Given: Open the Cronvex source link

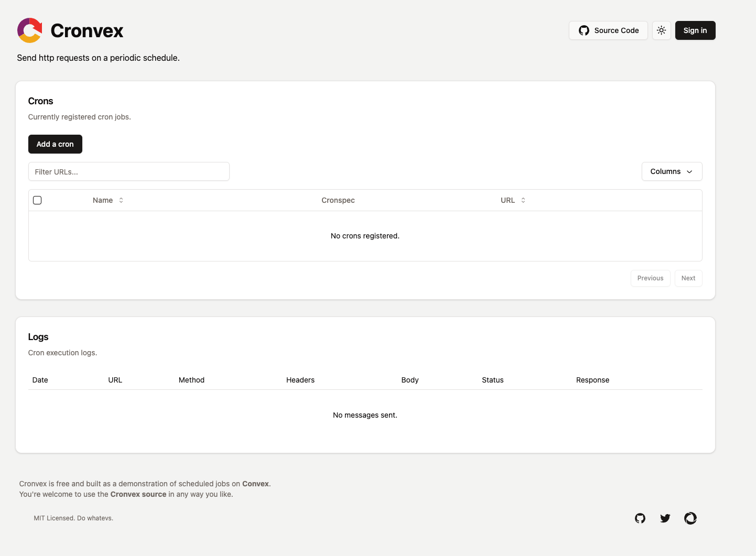Looking at the screenshot, I should [138, 494].
